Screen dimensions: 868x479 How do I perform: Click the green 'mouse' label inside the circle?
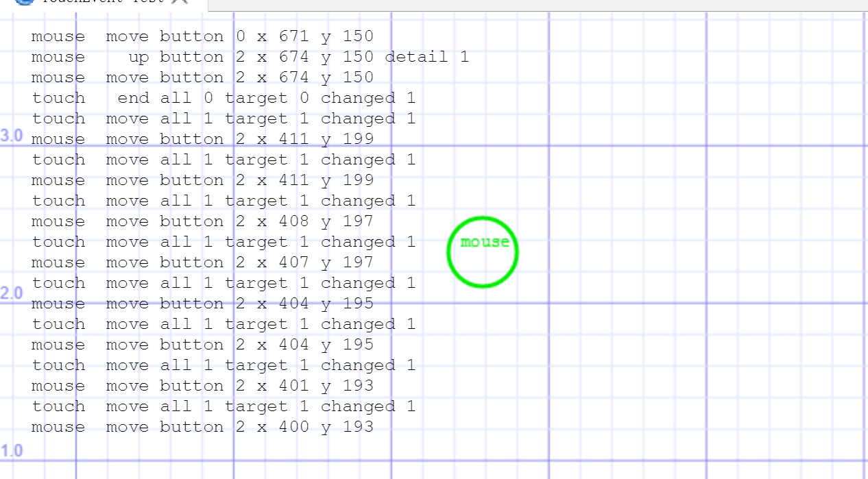485,242
